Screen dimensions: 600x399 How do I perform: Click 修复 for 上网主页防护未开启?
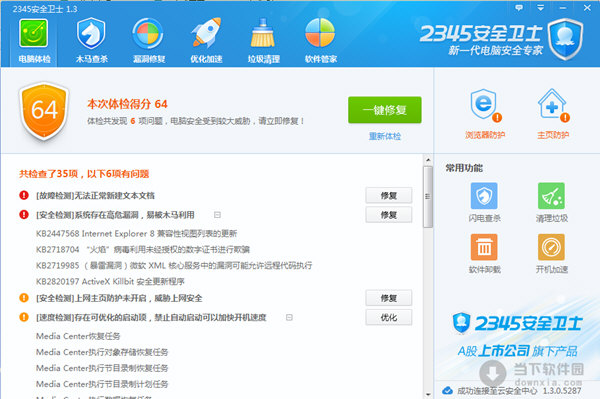coord(389,298)
